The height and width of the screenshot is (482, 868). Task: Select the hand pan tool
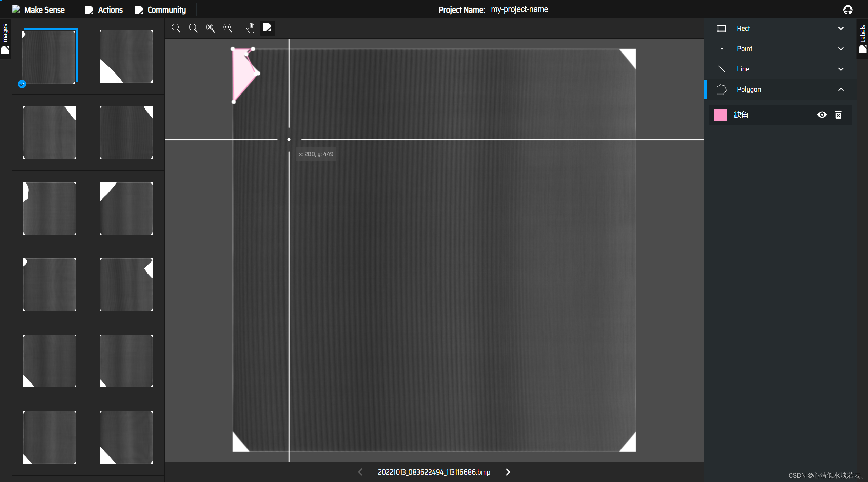pos(250,27)
